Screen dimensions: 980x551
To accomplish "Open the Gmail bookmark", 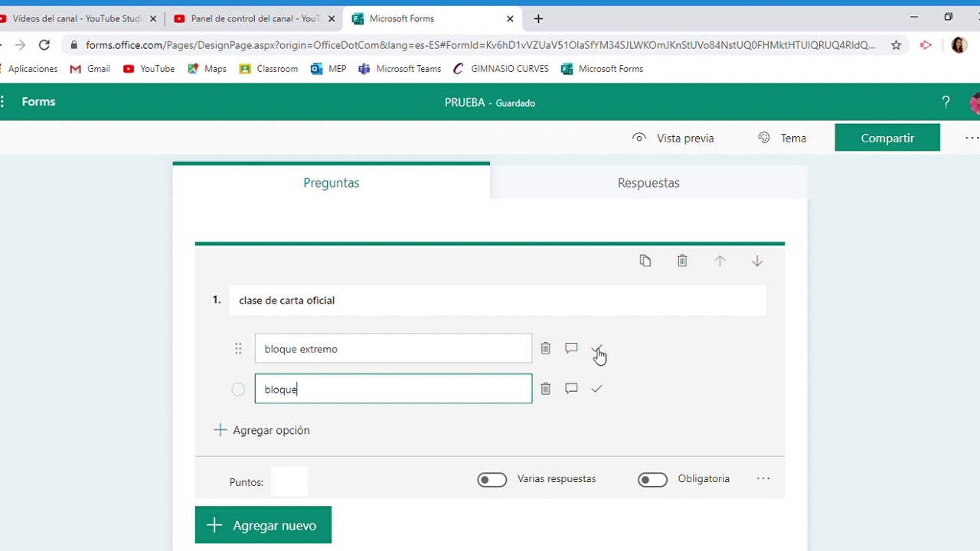I will pyautogui.click(x=90, y=69).
